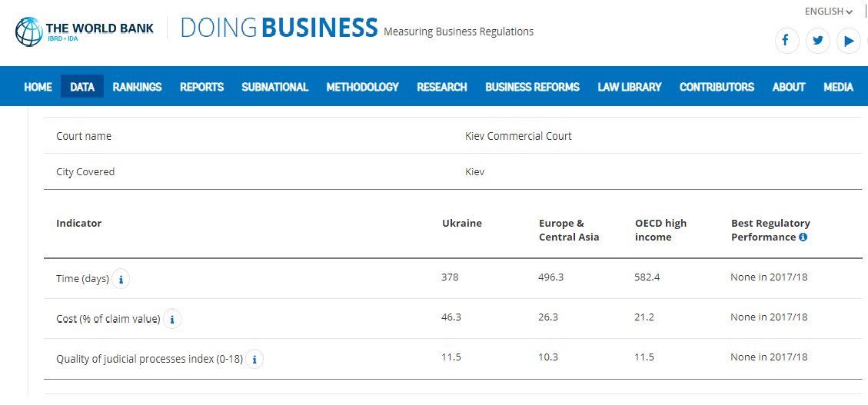This screenshot has width=868, height=405.
Task: Go to HOME in navigation bar
Action: point(38,87)
